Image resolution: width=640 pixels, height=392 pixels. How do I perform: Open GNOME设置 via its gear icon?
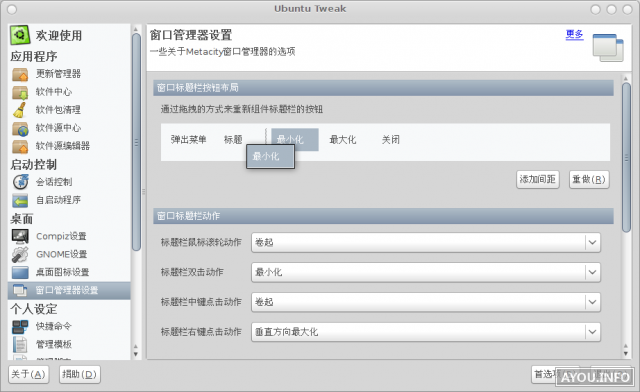pyautogui.click(x=20, y=254)
